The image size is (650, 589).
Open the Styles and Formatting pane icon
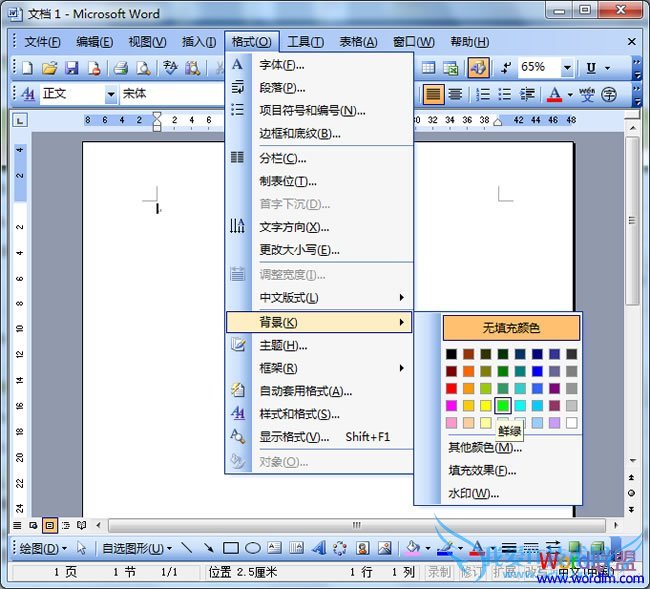28,94
